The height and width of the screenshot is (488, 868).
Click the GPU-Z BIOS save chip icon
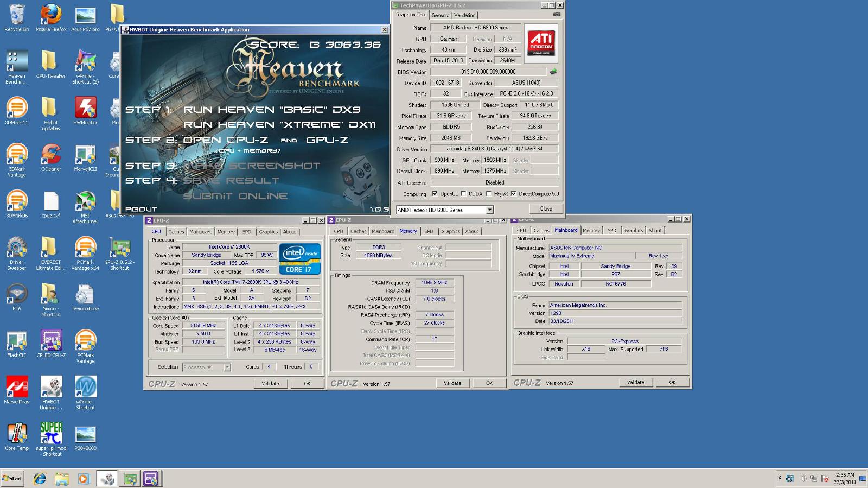click(x=553, y=72)
